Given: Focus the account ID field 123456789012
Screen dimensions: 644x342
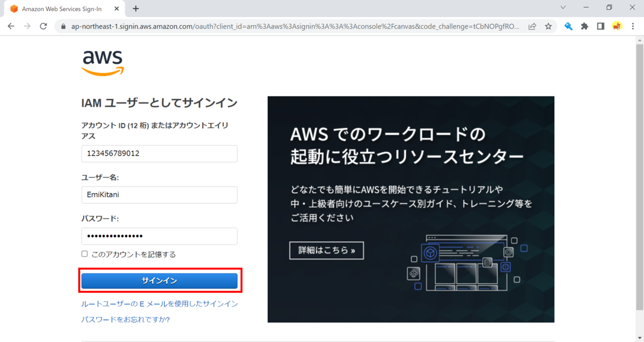Looking at the screenshot, I should 159,153.
